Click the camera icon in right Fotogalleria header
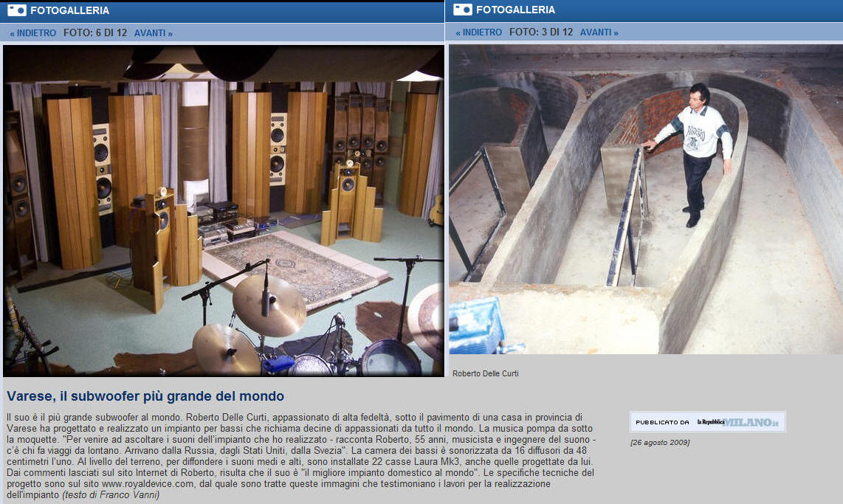The image size is (843, 504). 463,10
